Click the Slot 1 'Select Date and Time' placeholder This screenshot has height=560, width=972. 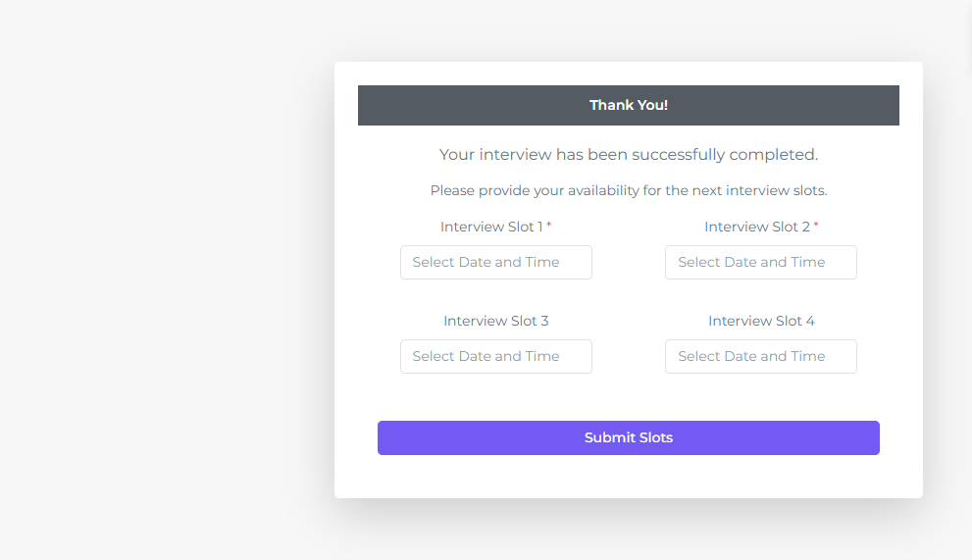486,262
